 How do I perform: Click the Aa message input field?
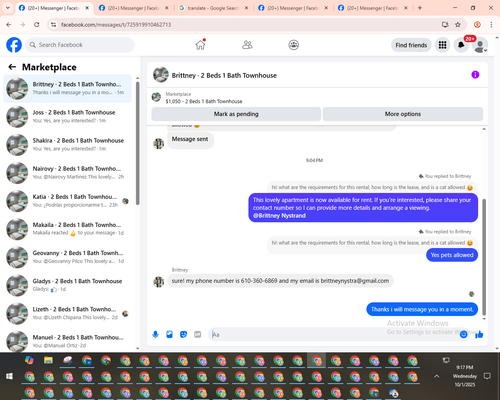(x=333, y=334)
